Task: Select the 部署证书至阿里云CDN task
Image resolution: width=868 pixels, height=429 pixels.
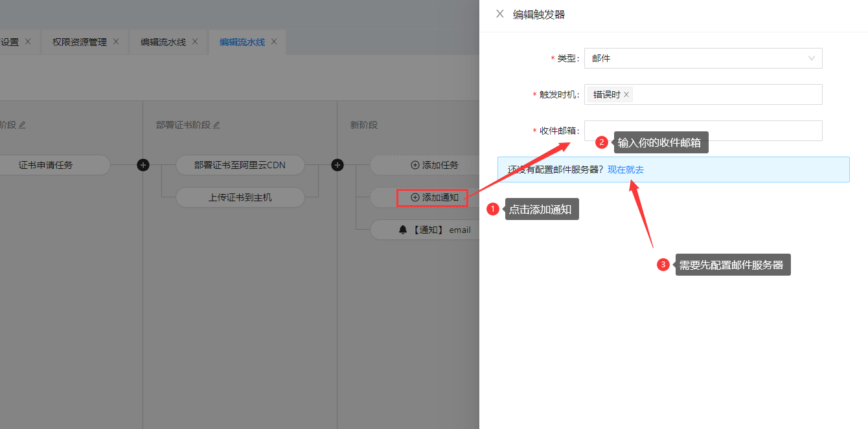Action: tap(240, 165)
